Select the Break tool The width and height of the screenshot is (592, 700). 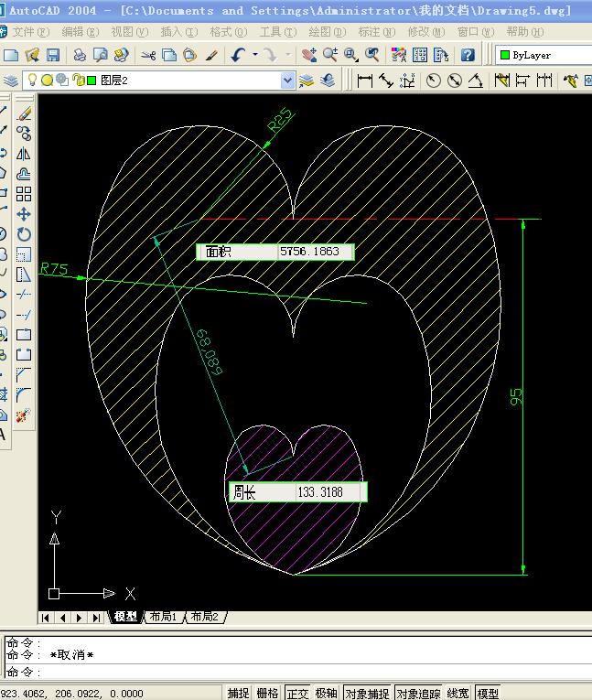point(24,354)
